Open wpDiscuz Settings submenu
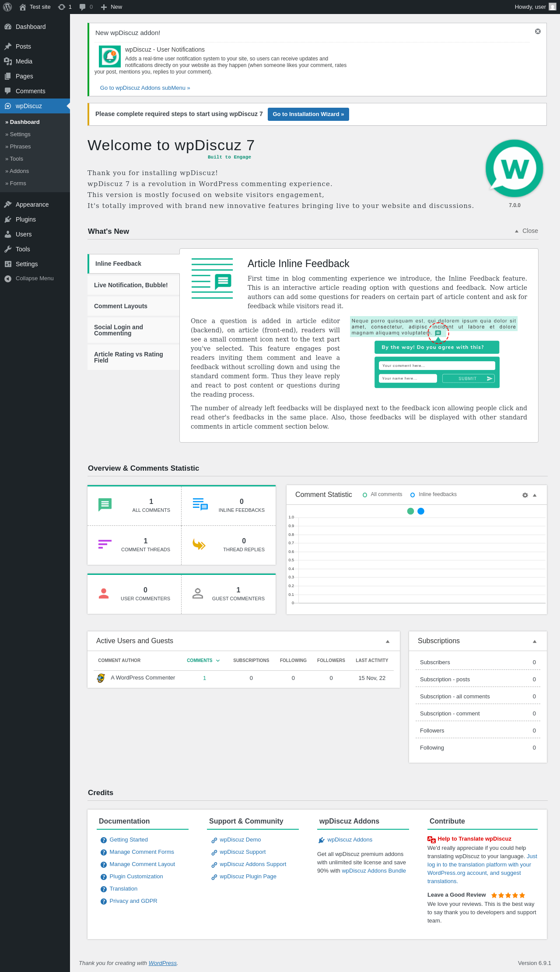 pyautogui.click(x=35, y=134)
